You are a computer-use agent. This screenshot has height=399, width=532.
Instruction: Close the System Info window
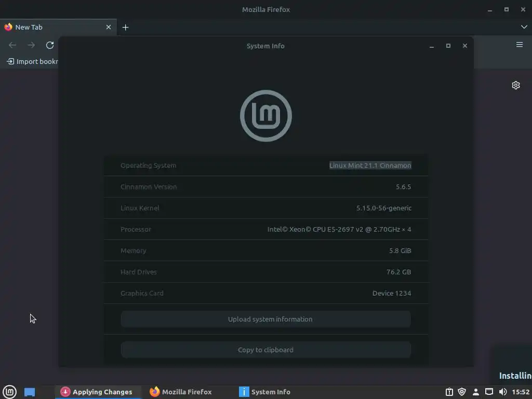[x=465, y=46]
